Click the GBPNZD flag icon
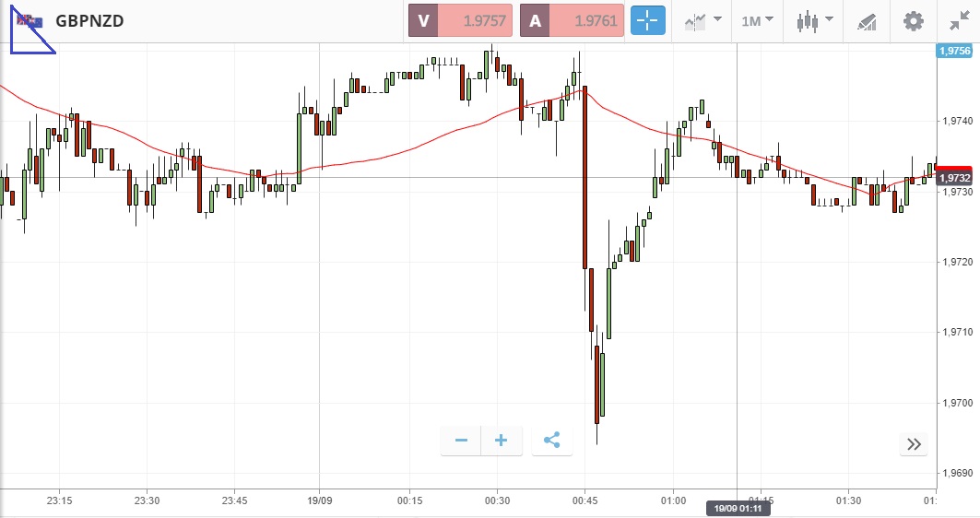 pos(30,20)
